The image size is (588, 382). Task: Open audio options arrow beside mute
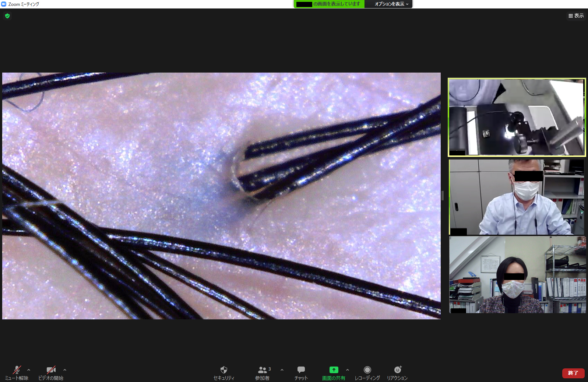29,370
